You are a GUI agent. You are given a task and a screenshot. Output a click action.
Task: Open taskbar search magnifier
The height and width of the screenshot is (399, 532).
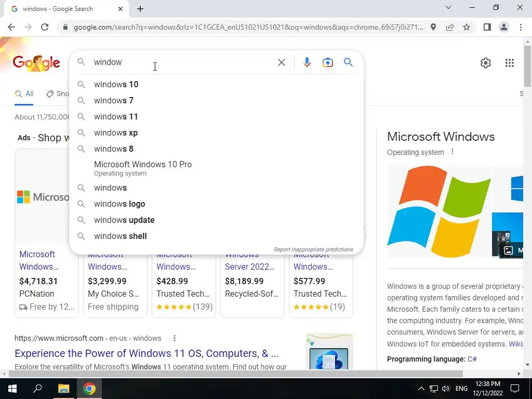(x=37, y=389)
